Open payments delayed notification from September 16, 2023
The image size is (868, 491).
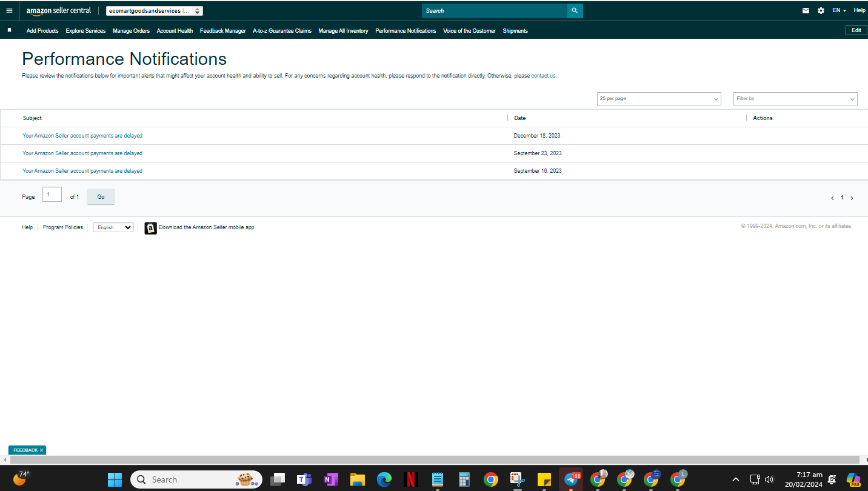[82, 171]
